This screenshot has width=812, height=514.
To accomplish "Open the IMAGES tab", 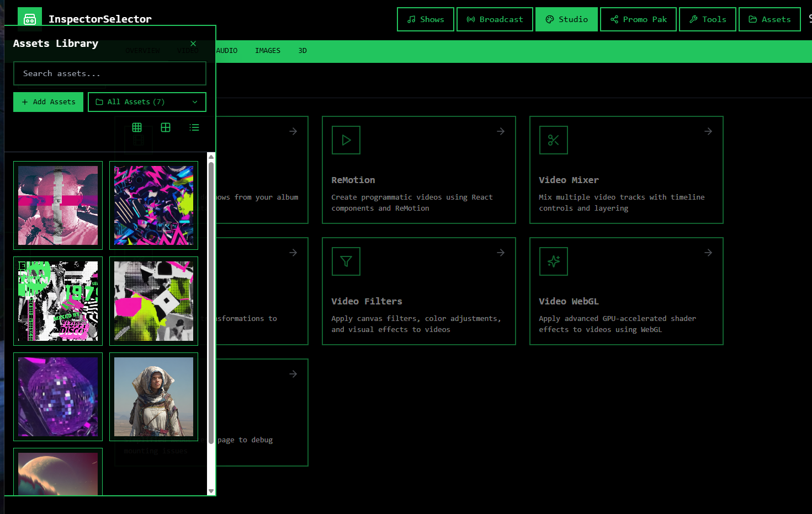I will [268, 51].
